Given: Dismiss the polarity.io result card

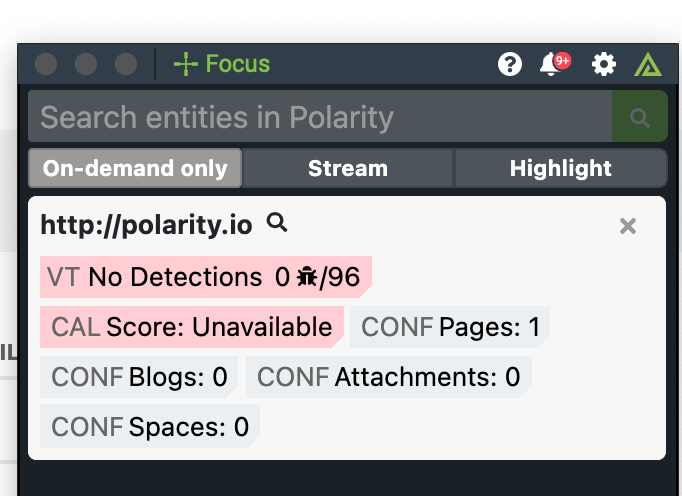Looking at the screenshot, I should 628,226.
